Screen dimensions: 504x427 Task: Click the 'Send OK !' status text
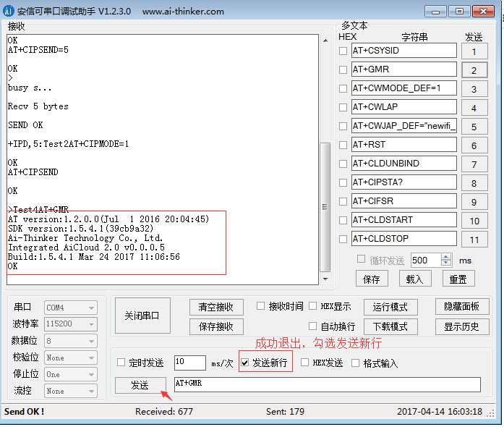(24, 412)
